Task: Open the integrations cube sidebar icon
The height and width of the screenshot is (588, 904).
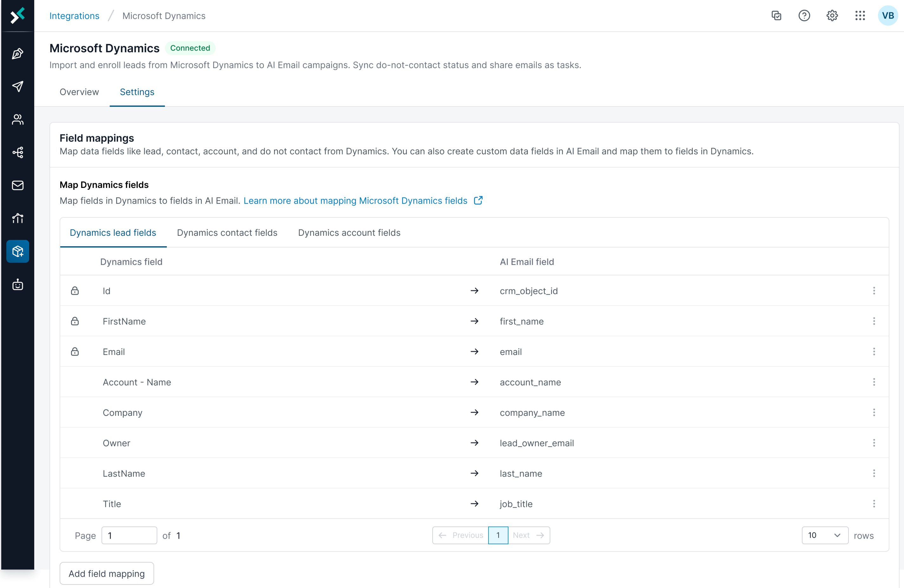Action: [x=17, y=251]
